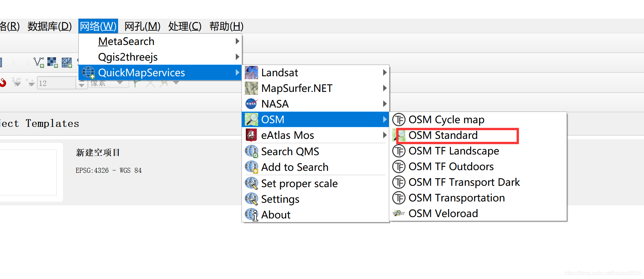Click the spin arrows beside 12

tap(81, 83)
